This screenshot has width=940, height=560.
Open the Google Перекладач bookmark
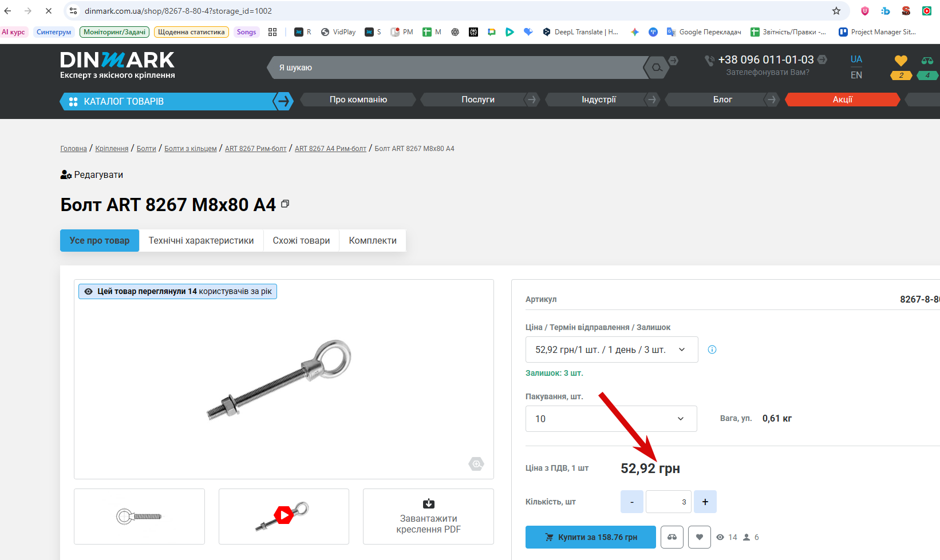704,32
